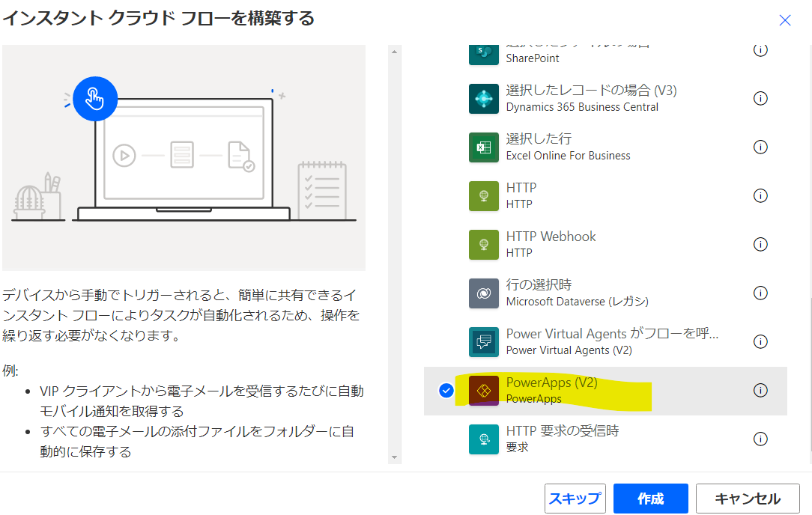Open info for the PowerApps (V2) trigger
This screenshot has width=812, height=515.
point(760,390)
